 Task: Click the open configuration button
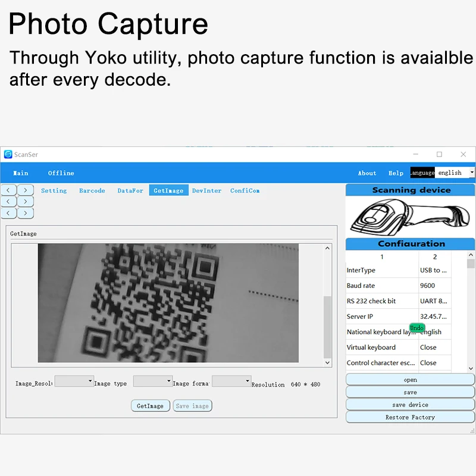[x=410, y=380]
